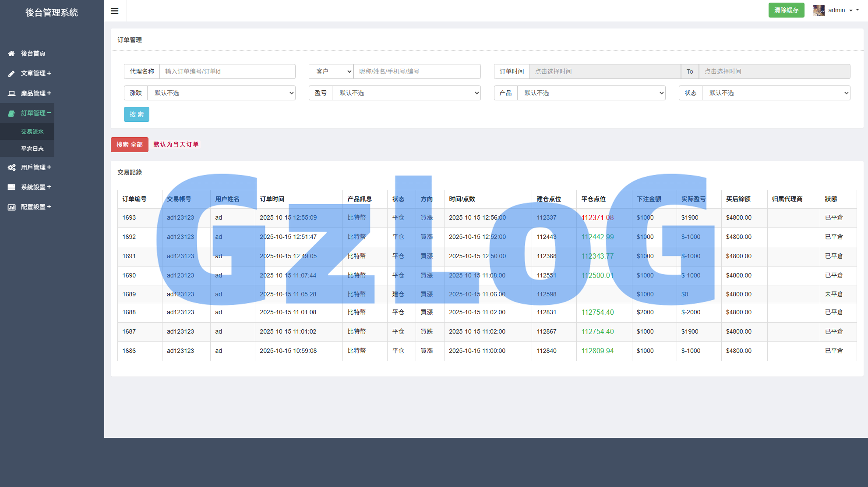868x487 pixels.
Task: Click the book icon for 訂單管理
Action: coord(11,113)
